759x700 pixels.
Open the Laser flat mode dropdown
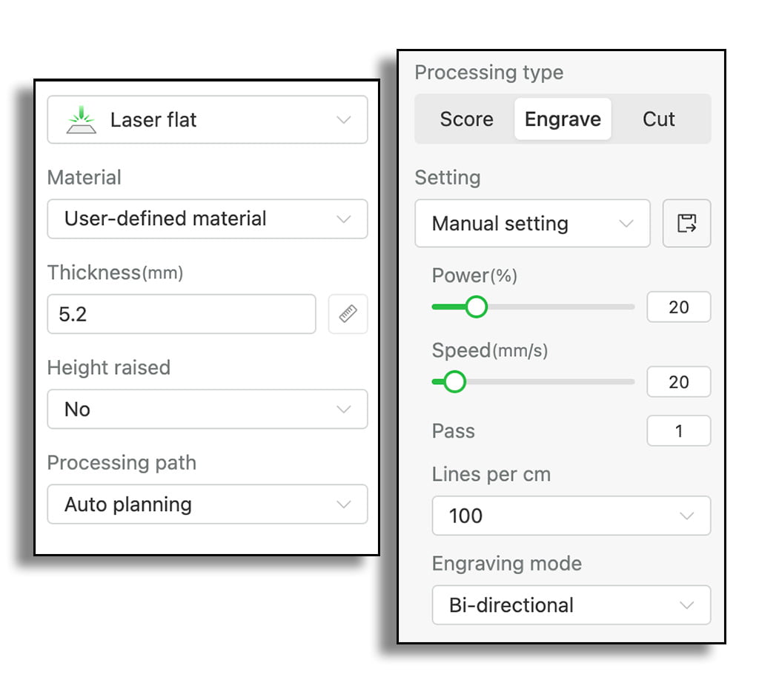208,120
